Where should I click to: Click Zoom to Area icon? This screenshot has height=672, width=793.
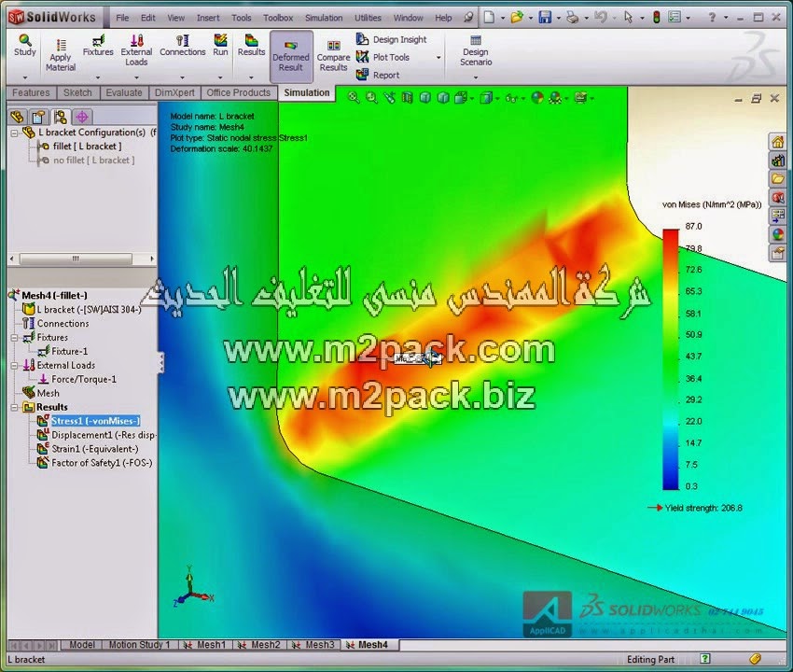[x=371, y=98]
